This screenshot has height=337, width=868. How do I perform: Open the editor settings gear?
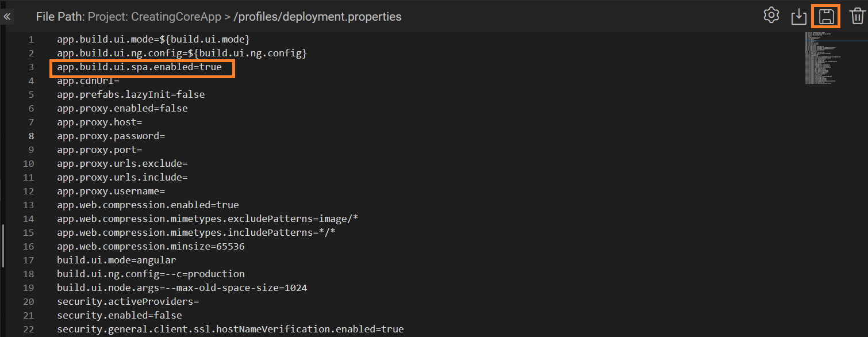click(771, 16)
